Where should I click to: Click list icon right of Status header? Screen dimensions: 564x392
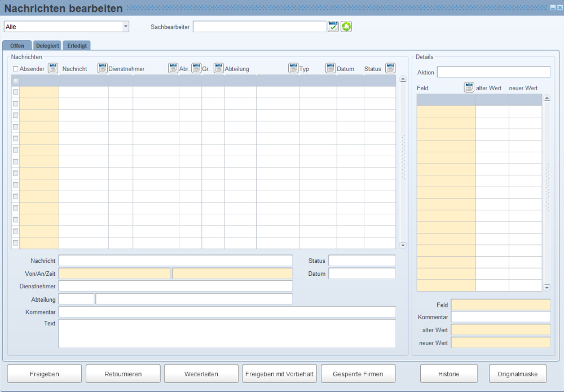pyautogui.click(x=390, y=68)
